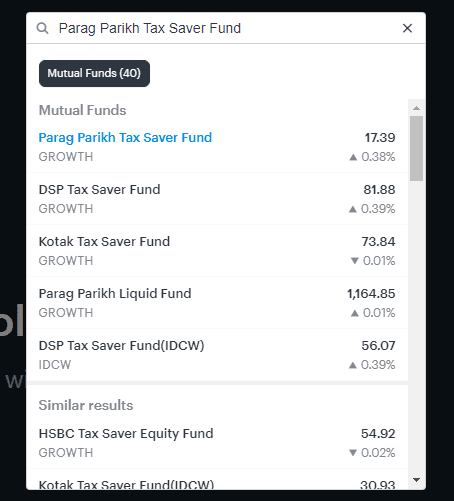Image resolution: width=454 pixels, height=501 pixels.
Task: Click the magnifying glass search icon
Action: (42, 28)
